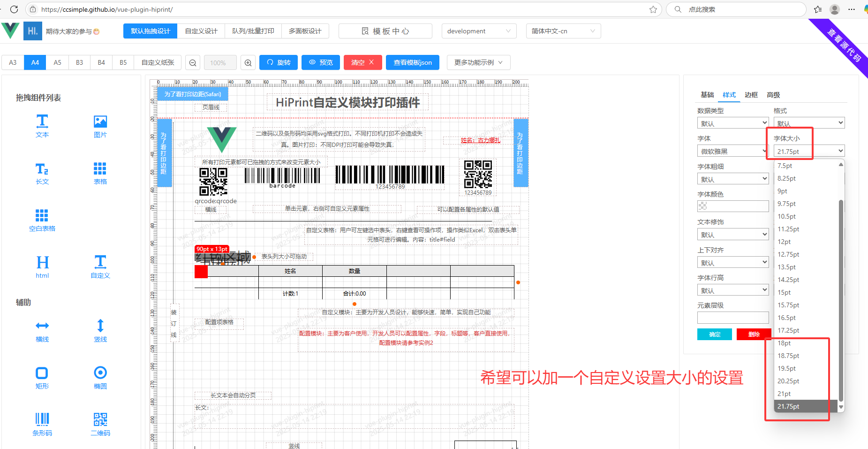
Task: Click the red 清空 clear button
Action: (x=363, y=62)
